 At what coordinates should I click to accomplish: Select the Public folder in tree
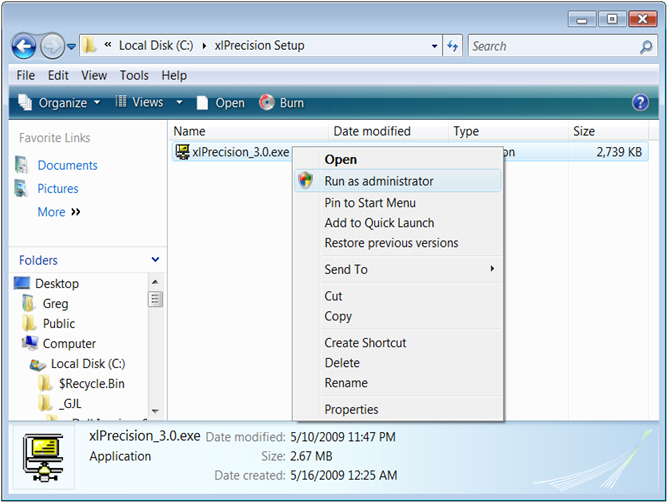(x=59, y=324)
